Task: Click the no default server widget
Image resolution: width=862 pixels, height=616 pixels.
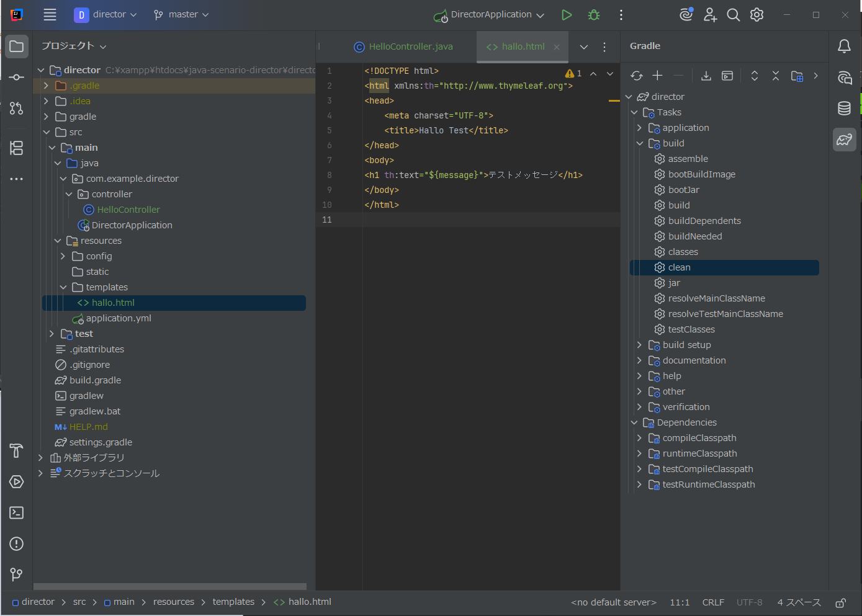Action: click(x=614, y=603)
